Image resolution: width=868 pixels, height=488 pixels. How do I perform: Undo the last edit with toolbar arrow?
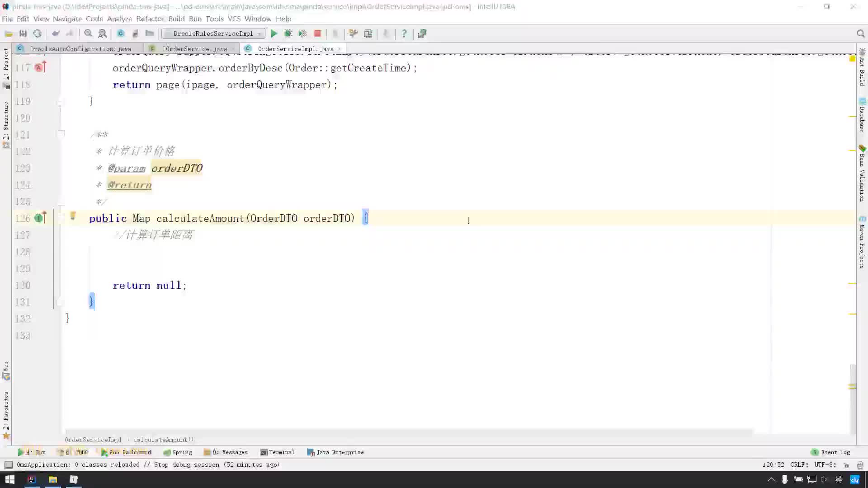point(56,33)
